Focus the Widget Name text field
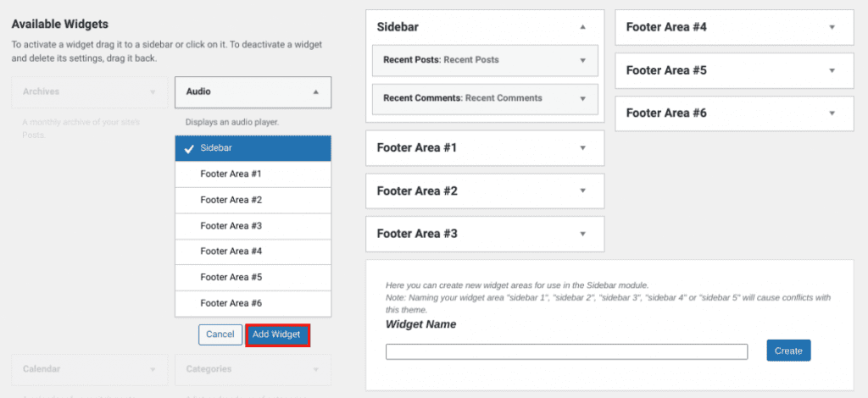Viewport: 868px width, 398px height. (566, 351)
